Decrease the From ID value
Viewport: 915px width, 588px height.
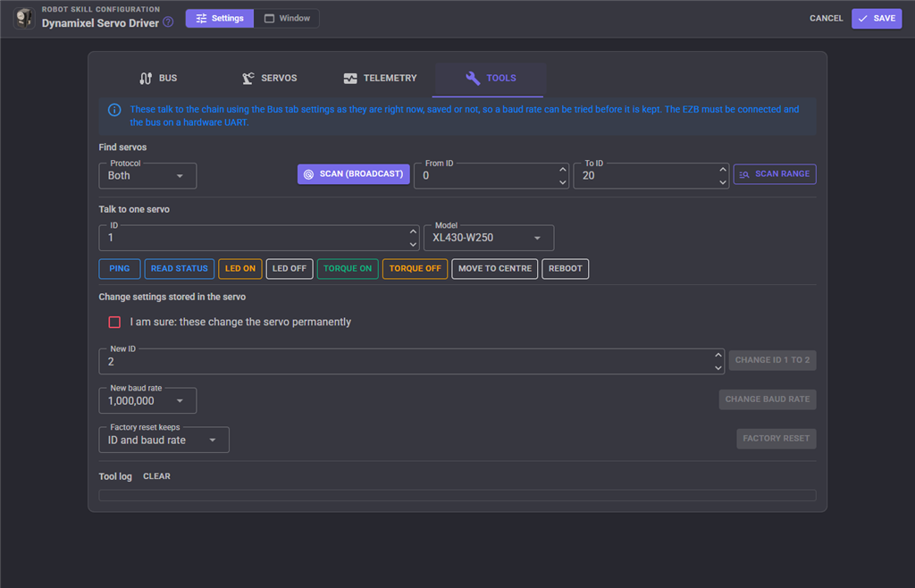coord(563,182)
